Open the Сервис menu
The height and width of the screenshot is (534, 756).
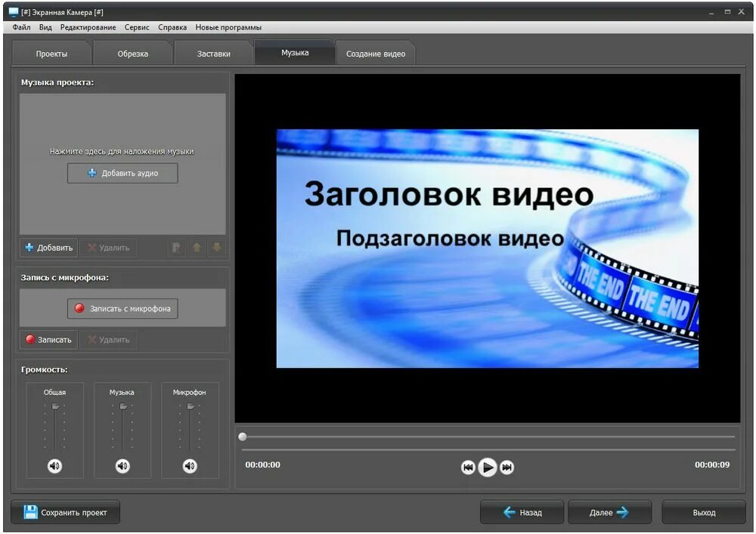(137, 27)
